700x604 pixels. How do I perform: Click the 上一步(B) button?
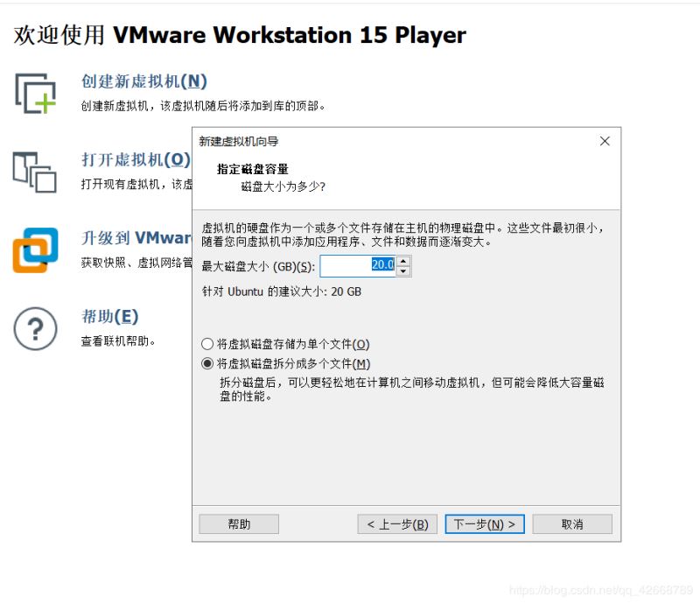pyautogui.click(x=395, y=523)
